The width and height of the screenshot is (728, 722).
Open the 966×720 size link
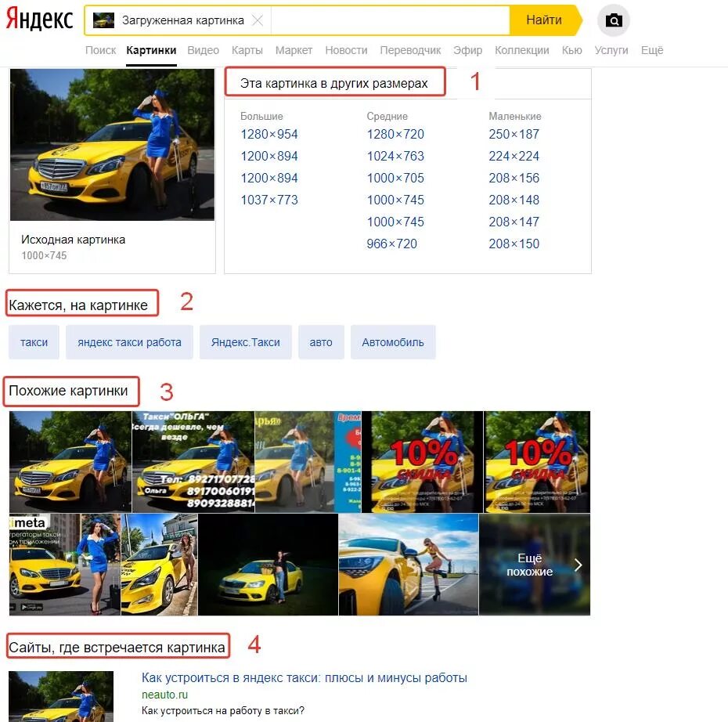click(x=392, y=244)
